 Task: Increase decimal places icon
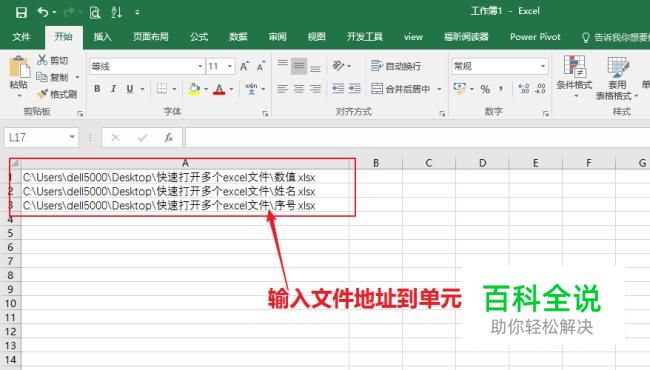click(x=524, y=89)
